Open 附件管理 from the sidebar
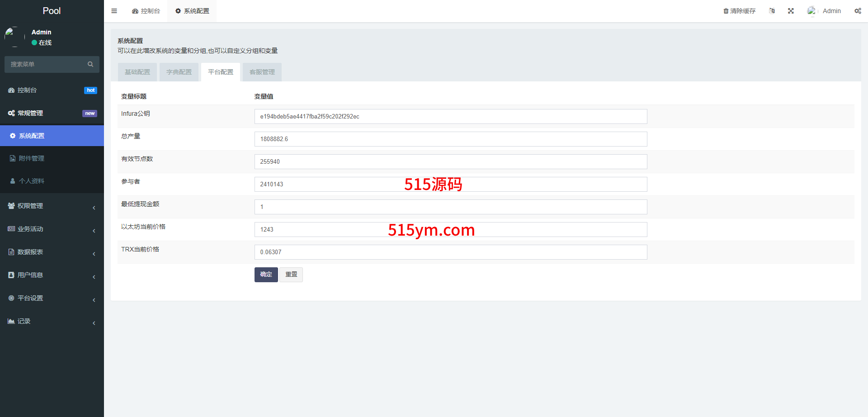Viewport: 868px width, 417px height. [x=32, y=158]
